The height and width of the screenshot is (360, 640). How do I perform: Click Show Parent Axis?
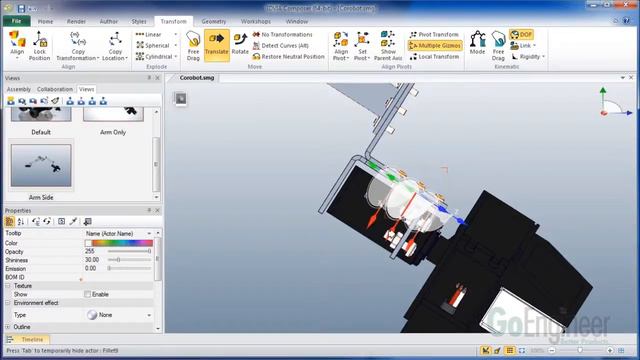coord(388,46)
